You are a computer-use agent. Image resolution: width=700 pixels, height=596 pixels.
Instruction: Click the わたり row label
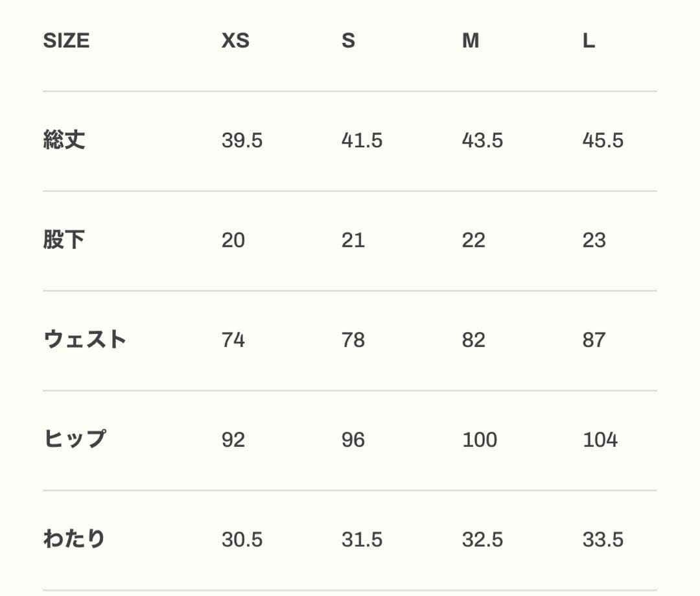[x=74, y=540]
